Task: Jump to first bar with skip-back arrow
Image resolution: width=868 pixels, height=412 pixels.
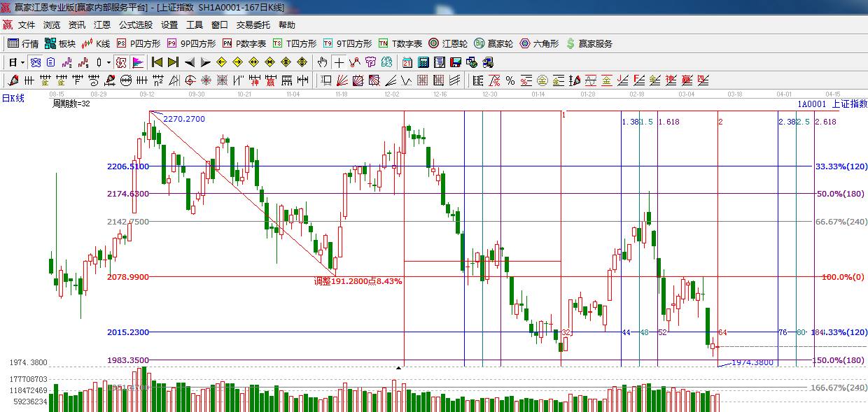Action: coord(157,62)
